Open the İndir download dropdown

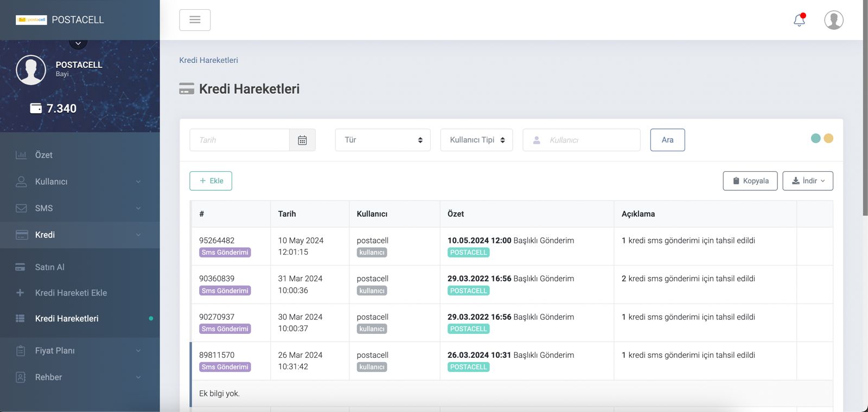click(x=808, y=181)
